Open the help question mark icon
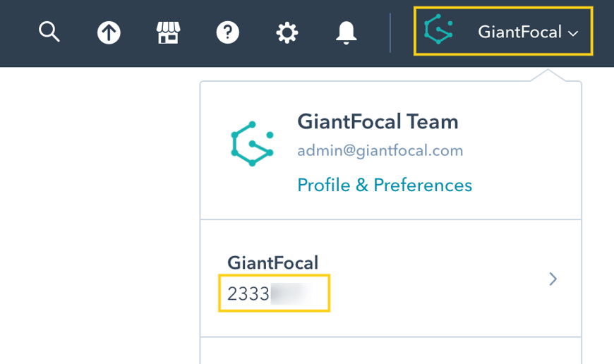The image size is (614, 364). 227,32
